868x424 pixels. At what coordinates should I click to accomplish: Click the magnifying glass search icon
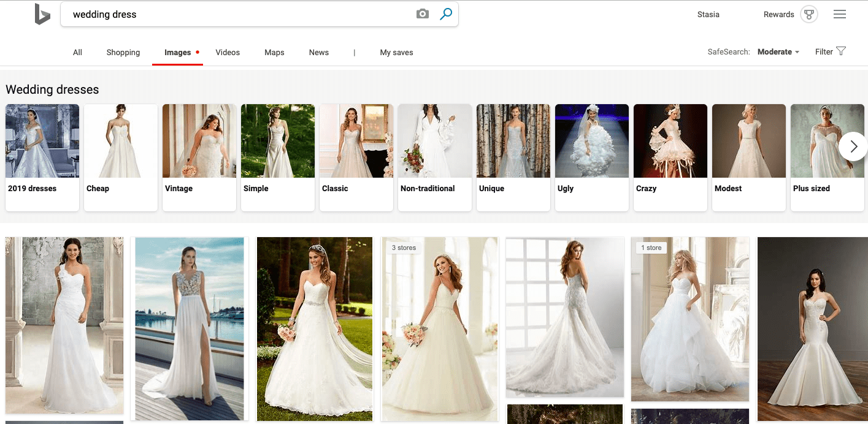(x=446, y=13)
